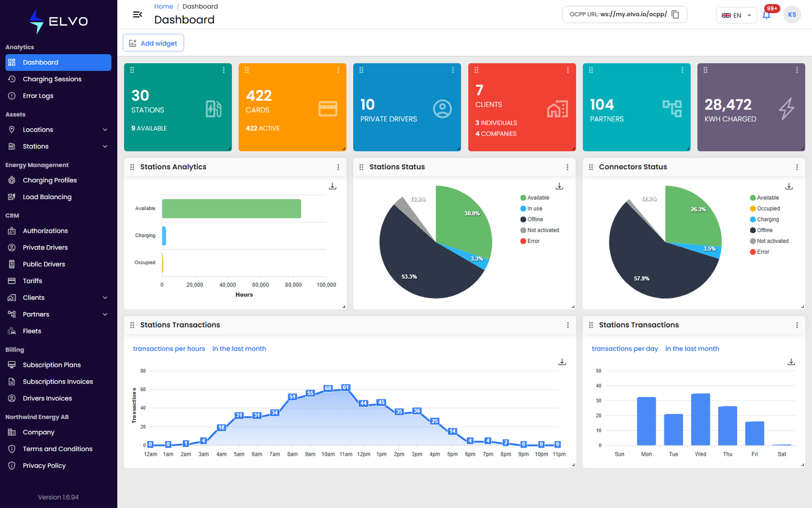
Task: Open options menu of Stations card
Action: 224,70
